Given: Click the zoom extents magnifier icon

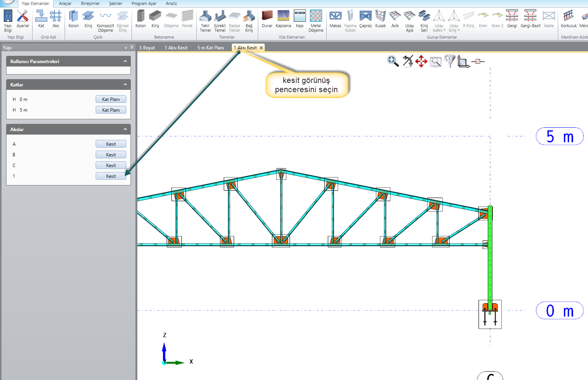Looking at the screenshot, I should click(393, 61).
